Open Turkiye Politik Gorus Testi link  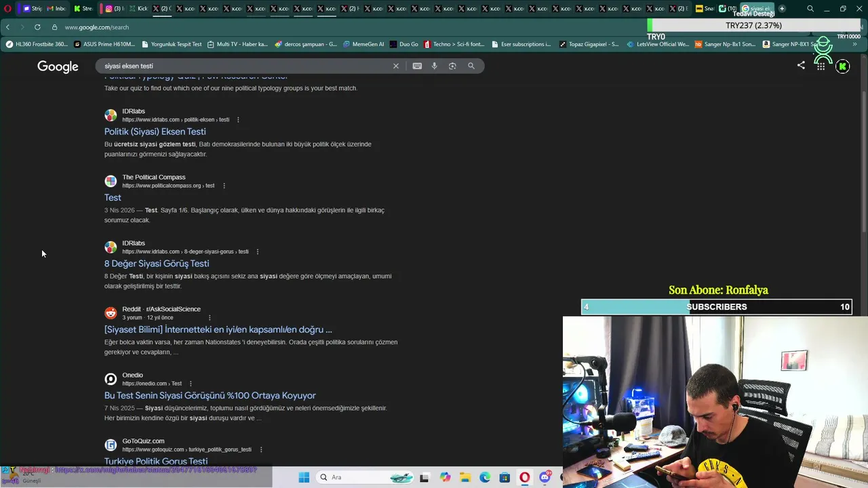click(156, 461)
